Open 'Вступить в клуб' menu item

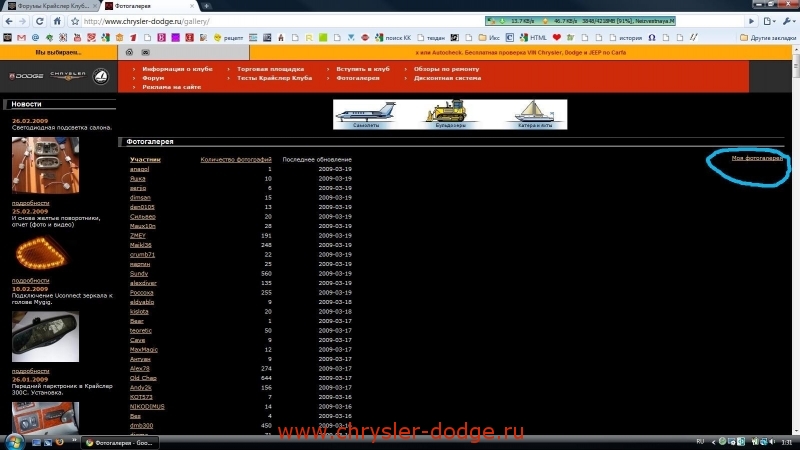363,69
